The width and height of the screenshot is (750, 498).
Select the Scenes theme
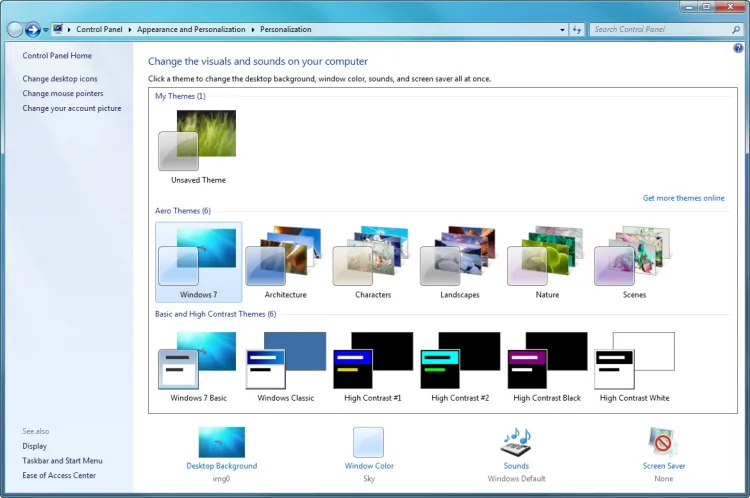click(634, 262)
